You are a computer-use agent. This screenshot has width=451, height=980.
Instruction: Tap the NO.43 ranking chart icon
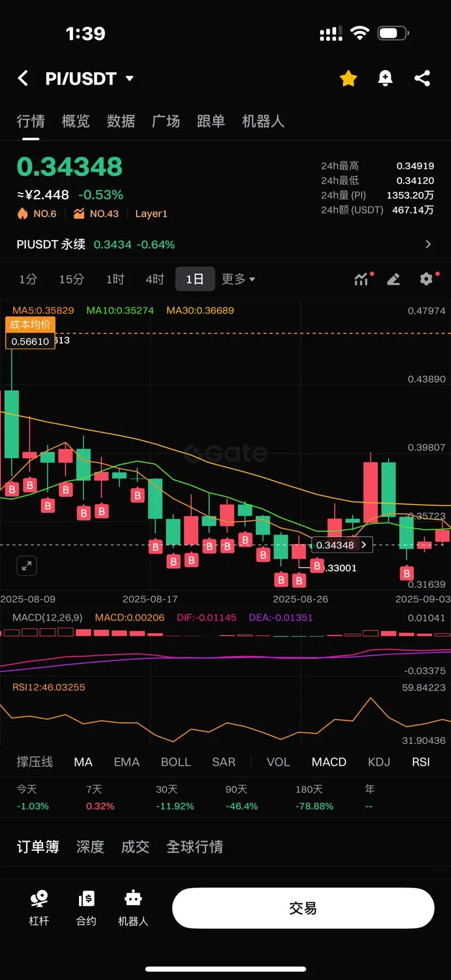point(79,213)
